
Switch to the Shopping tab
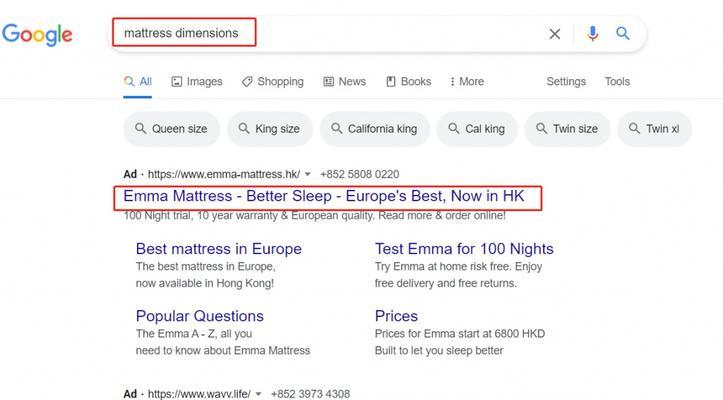[x=273, y=82]
